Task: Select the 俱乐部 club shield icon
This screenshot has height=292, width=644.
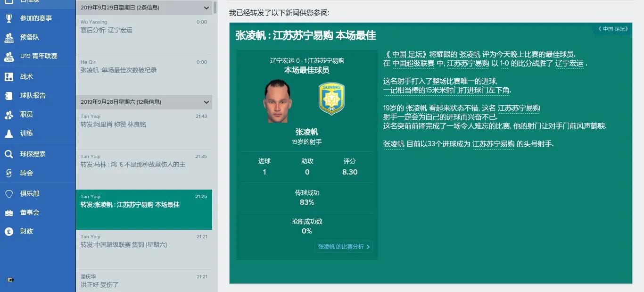Action: [8, 194]
